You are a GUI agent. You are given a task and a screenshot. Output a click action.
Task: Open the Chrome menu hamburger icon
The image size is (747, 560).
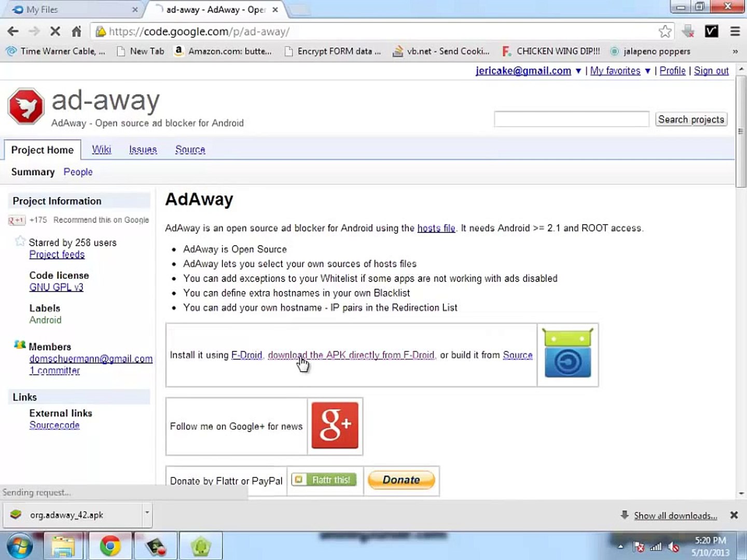click(x=735, y=32)
